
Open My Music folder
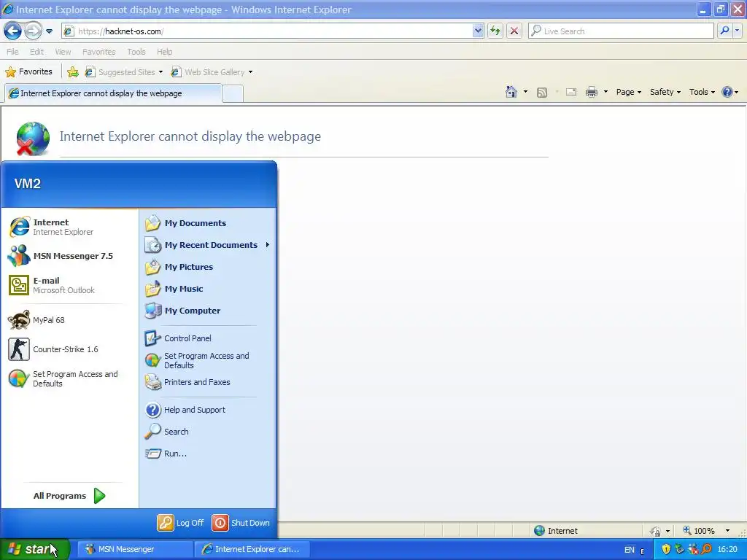208,289
